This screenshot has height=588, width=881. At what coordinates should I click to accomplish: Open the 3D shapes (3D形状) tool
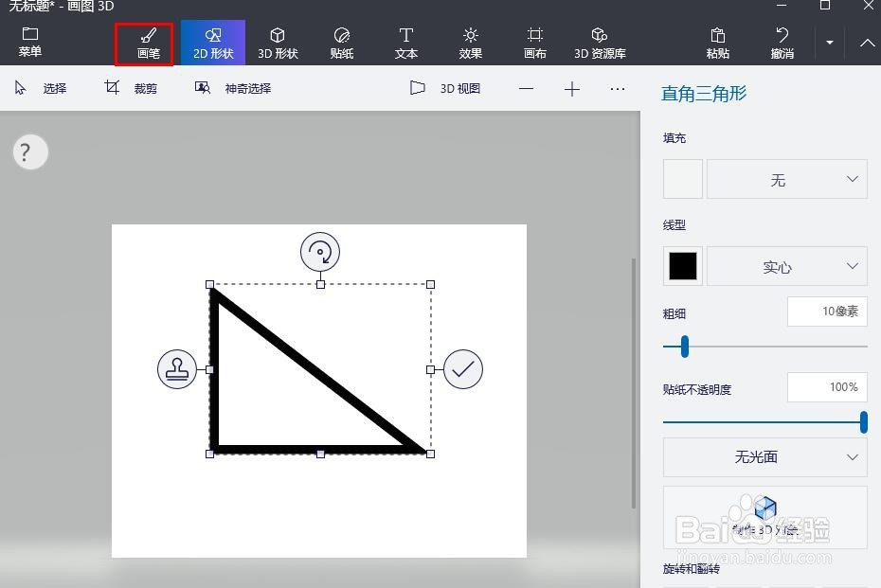click(x=277, y=42)
